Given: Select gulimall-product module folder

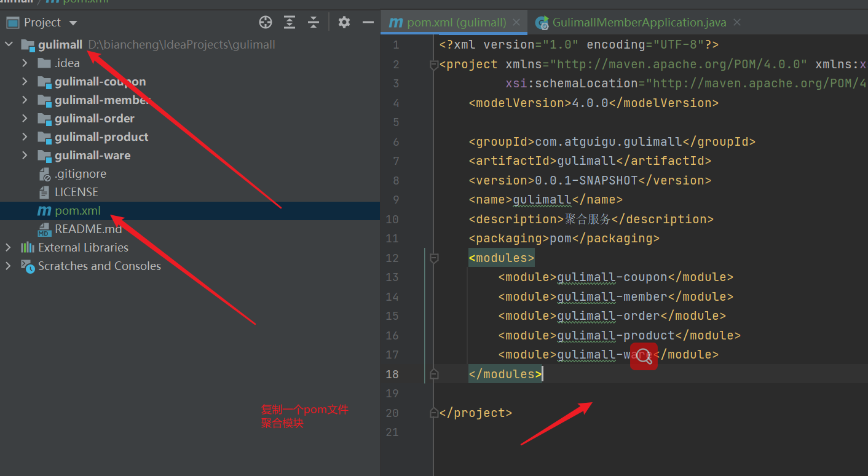Looking at the screenshot, I should coord(101,137).
